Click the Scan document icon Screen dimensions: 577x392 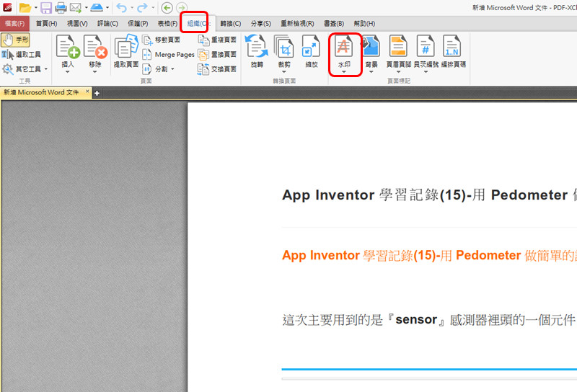97,7
